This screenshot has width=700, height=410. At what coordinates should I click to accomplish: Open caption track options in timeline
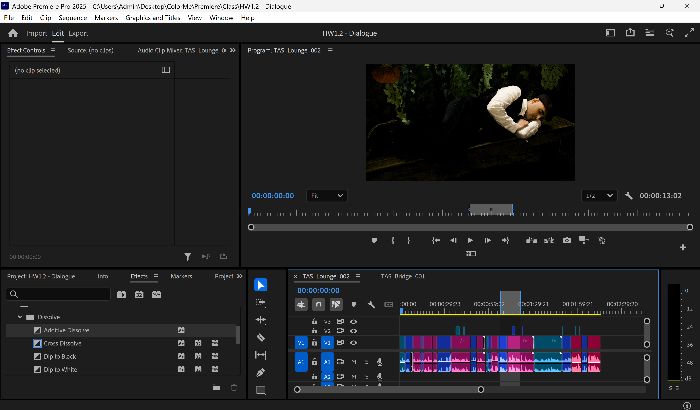point(389,305)
